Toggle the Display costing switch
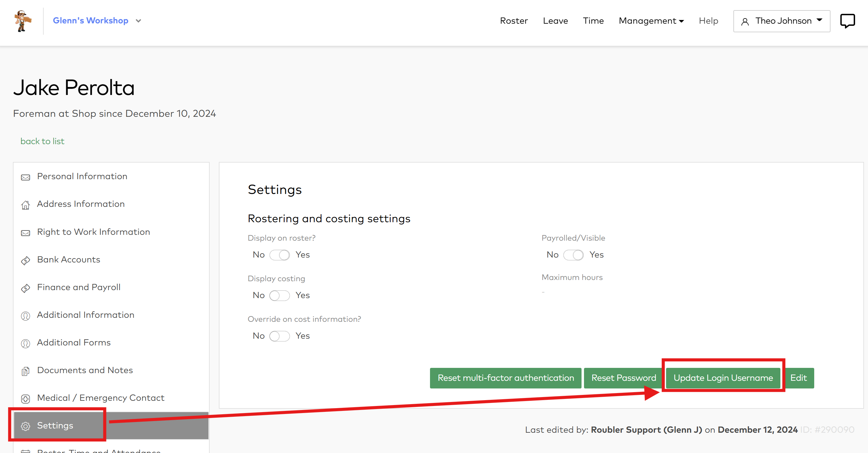Viewport: 868px width, 453px height. coord(279,295)
